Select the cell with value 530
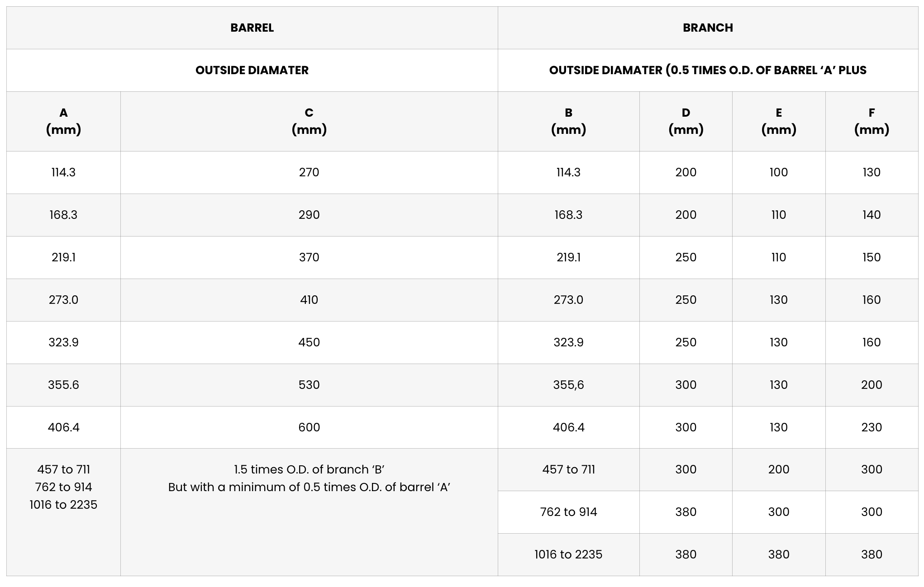924x587 pixels. [309, 385]
